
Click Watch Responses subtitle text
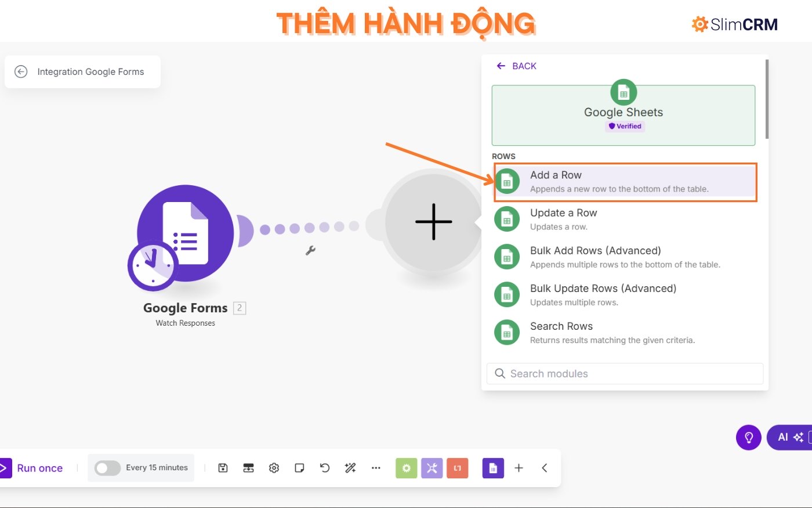[x=186, y=323]
